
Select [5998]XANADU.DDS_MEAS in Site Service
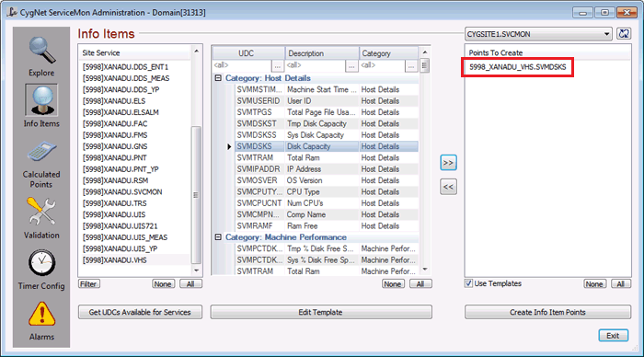(126, 78)
